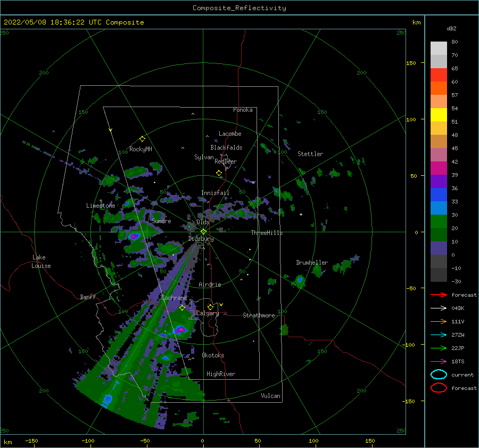Click the current legend label
This screenshot has width=479, height=448.
pos(463,374)
